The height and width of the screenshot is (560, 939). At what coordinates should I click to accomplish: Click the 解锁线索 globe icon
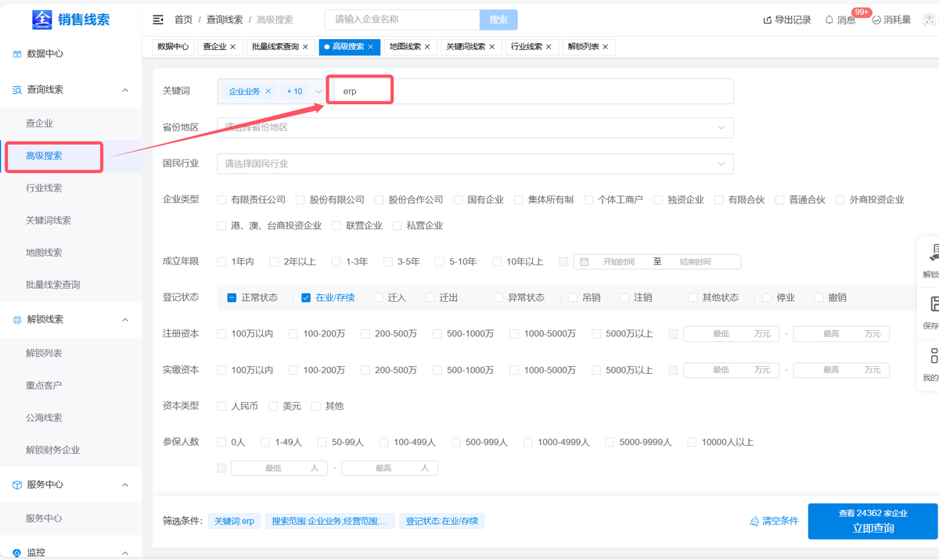click(x=16, y=320)
